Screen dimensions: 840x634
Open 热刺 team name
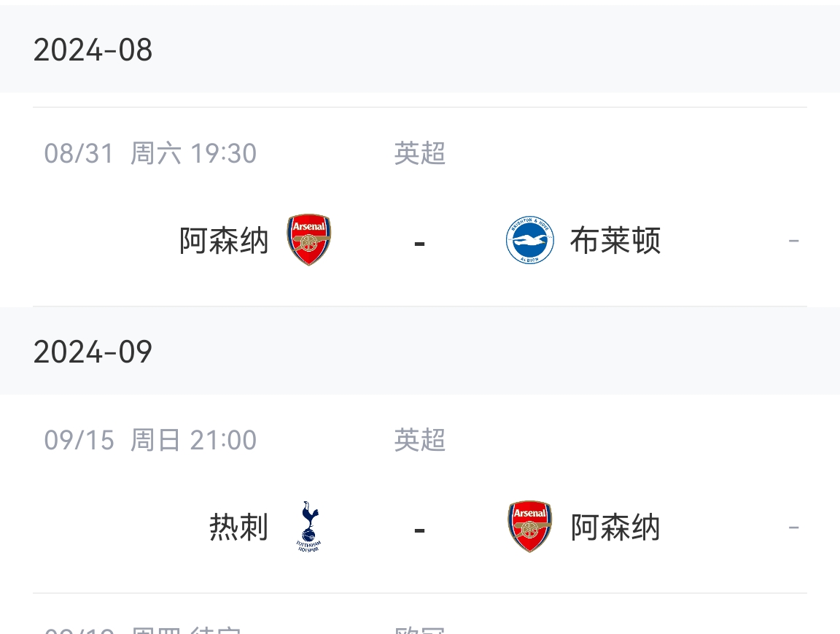(x=238, y=527)
